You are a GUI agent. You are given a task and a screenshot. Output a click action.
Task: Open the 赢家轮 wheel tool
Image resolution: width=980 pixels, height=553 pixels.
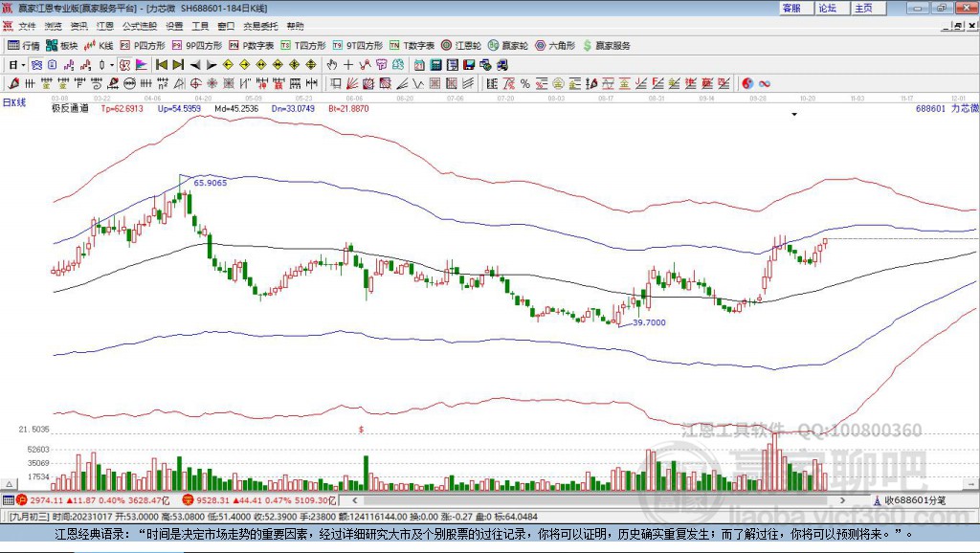[x=508, y=46]
